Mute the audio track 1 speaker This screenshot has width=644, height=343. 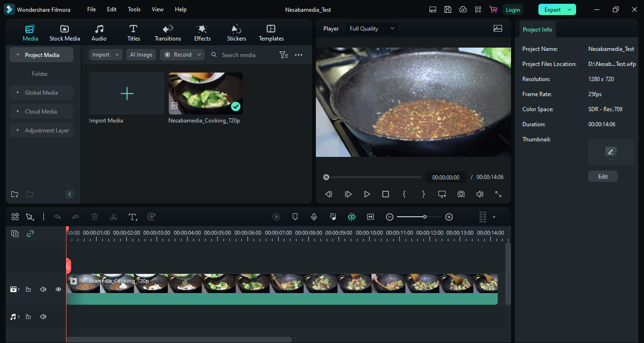(43, 317)
